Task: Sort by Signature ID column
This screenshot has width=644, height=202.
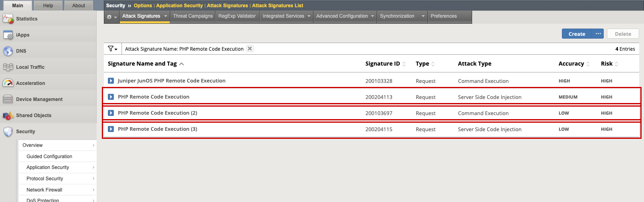Action: [x=385, y=64]
